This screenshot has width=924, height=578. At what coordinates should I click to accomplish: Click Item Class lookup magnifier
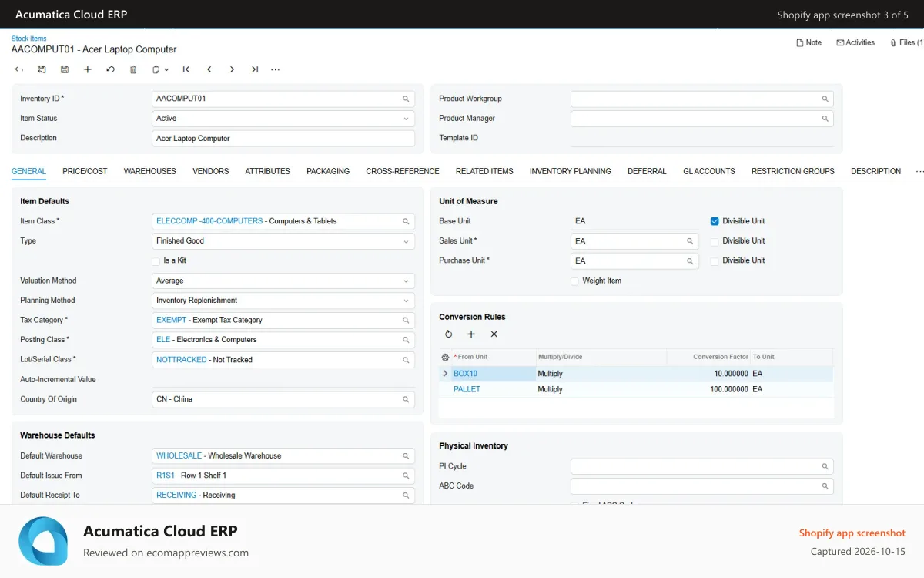[406, 221]
